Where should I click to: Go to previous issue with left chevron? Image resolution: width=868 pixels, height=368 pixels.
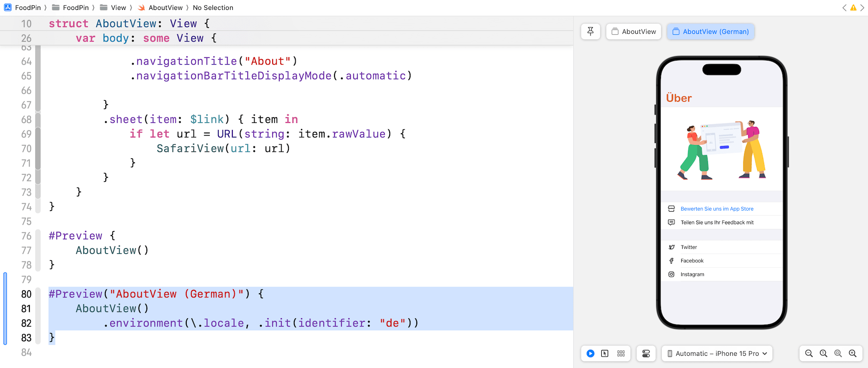tap(844, 8)
